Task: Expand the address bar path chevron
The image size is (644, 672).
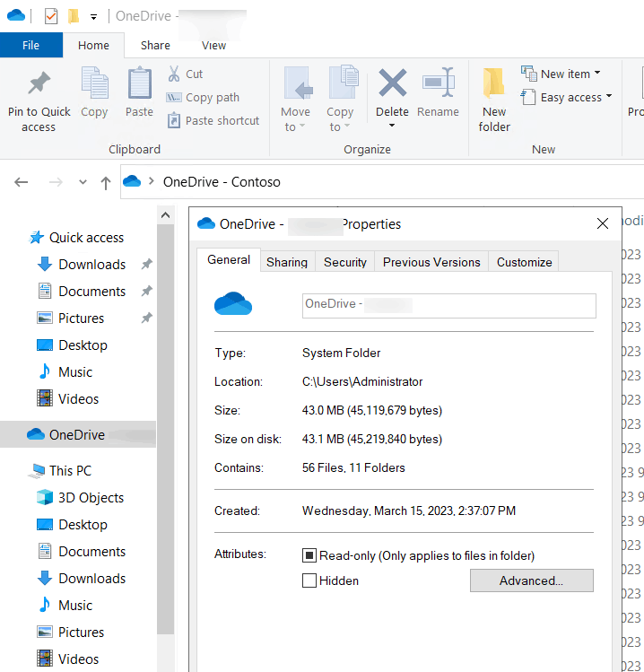Action: pos(152,181)
